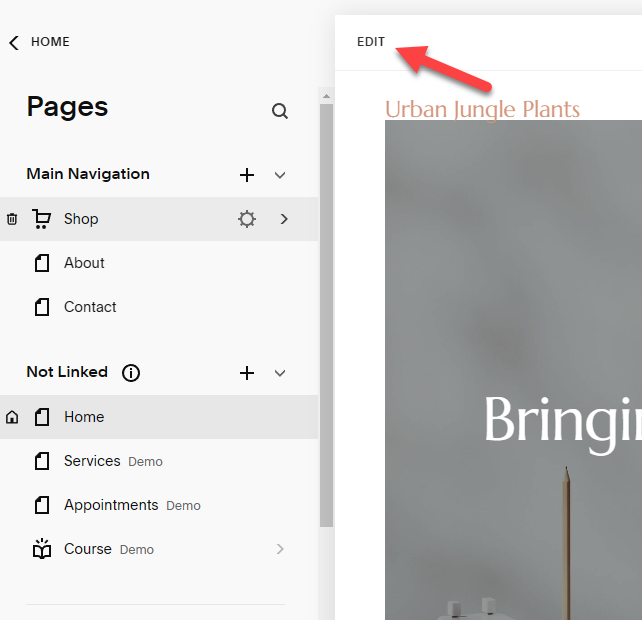Select the Home page in Not Linked
Screen dimensions: 642x620
pyautogui.click(x=84, y=417)
